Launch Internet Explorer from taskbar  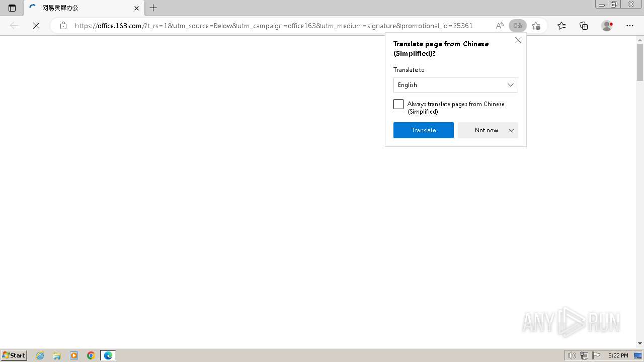click(x=40, y=355)
